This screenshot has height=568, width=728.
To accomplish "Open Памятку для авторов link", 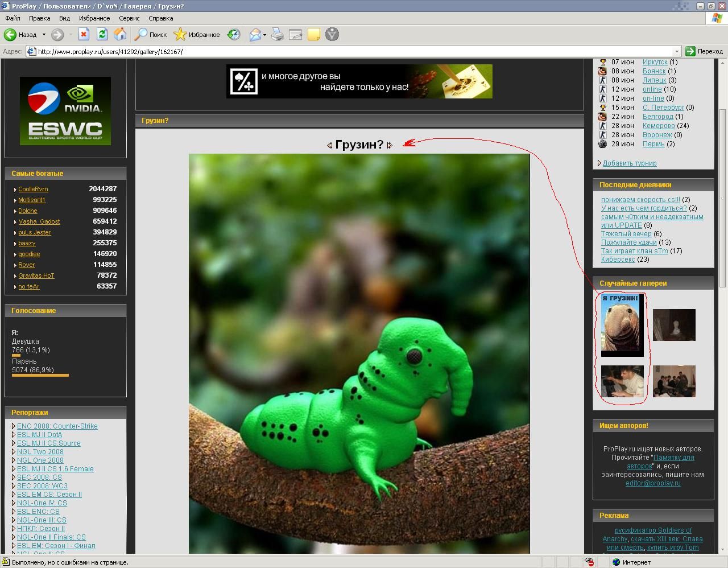I will click(x=660, y=462).
